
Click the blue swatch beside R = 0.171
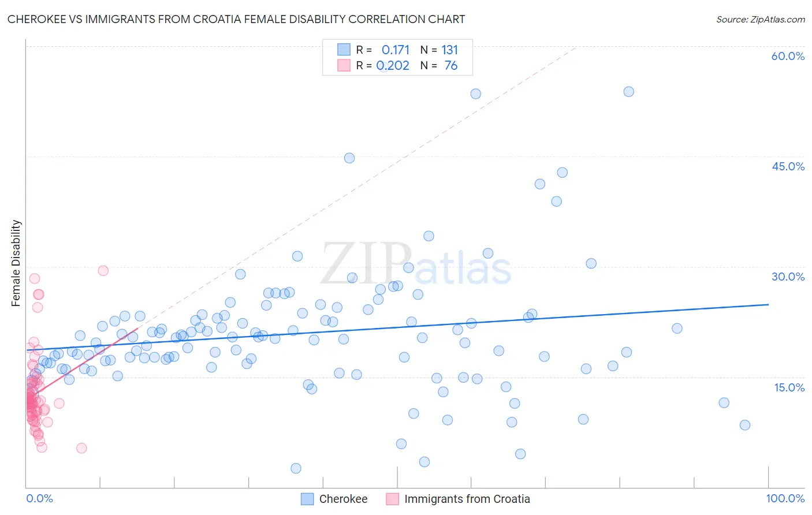point(344,50)
